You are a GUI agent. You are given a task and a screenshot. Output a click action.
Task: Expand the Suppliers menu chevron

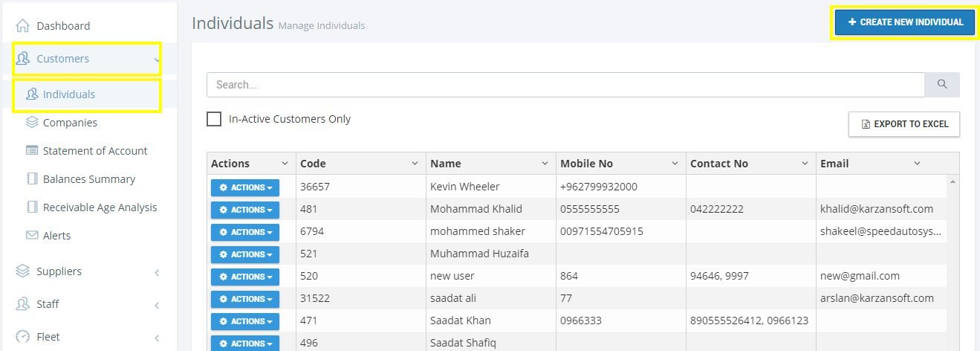tap(157, 273)
